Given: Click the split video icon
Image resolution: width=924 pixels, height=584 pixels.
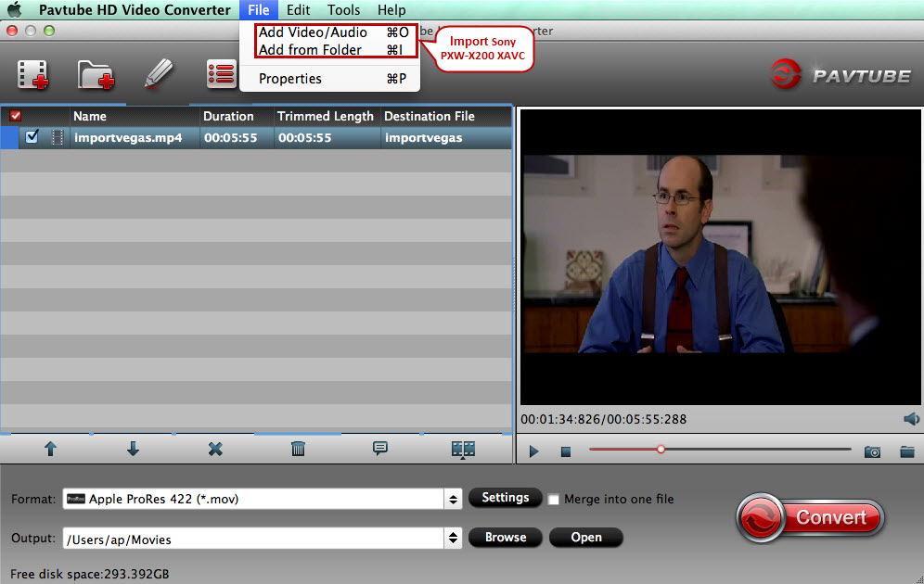Looking at the screenshot, I should (x=463, y=450).
